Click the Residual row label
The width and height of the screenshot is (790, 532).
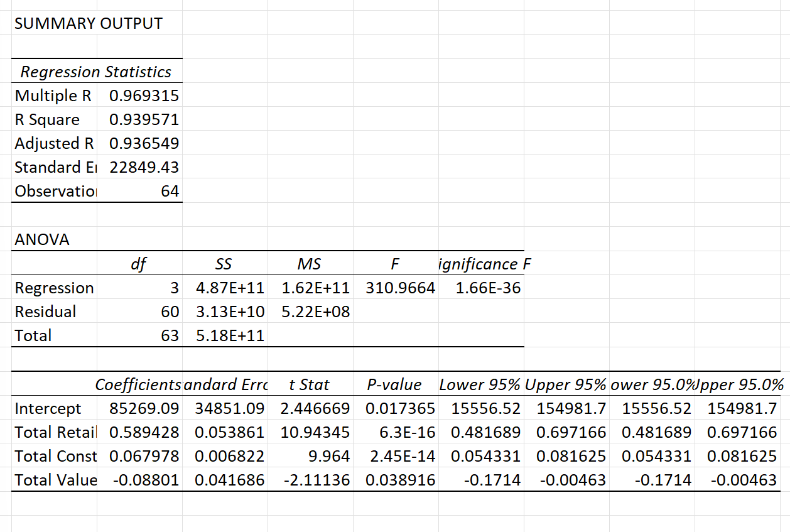pos(45,312)
